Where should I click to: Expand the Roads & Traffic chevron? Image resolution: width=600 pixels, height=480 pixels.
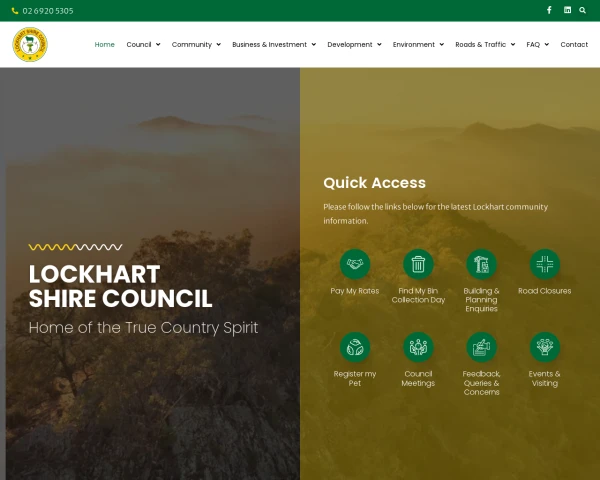513,44
